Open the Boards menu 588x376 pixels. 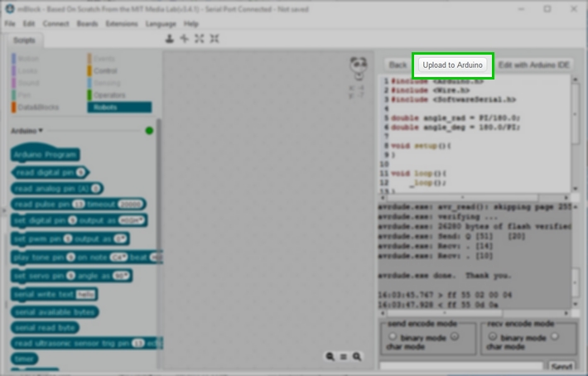pyautogui.click(x=87, y=24)
